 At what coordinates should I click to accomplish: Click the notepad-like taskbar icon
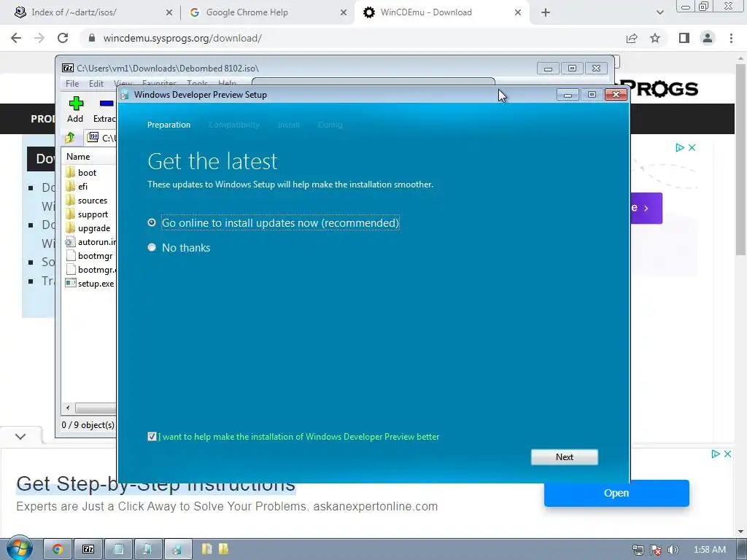tap(118, 549)
